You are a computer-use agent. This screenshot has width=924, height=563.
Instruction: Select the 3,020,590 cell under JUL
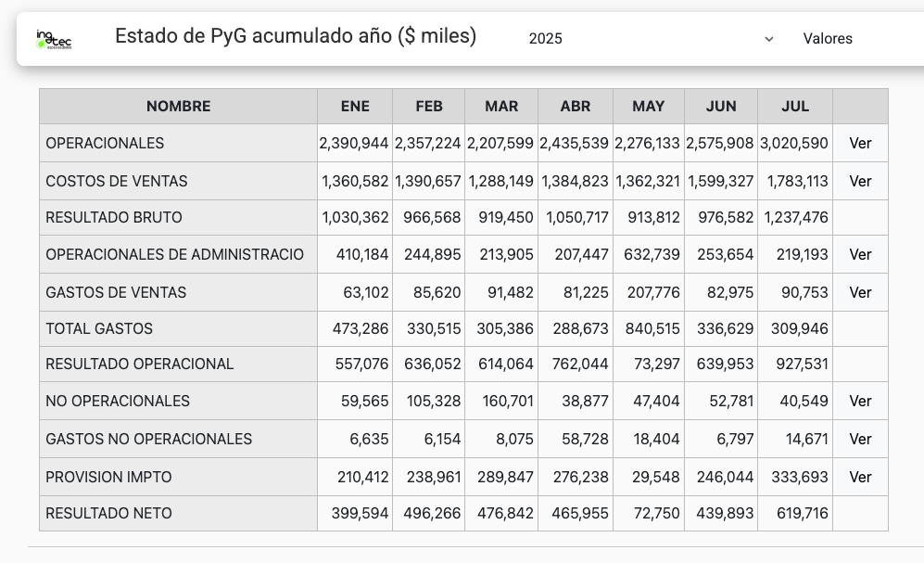[794, 144]
